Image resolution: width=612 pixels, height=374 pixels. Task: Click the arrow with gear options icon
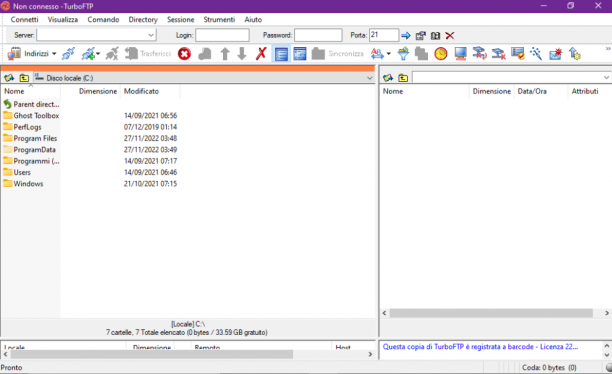575,53
